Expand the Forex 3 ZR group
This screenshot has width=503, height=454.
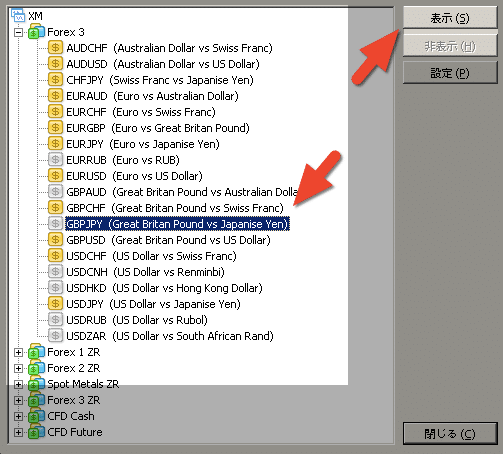18,400
